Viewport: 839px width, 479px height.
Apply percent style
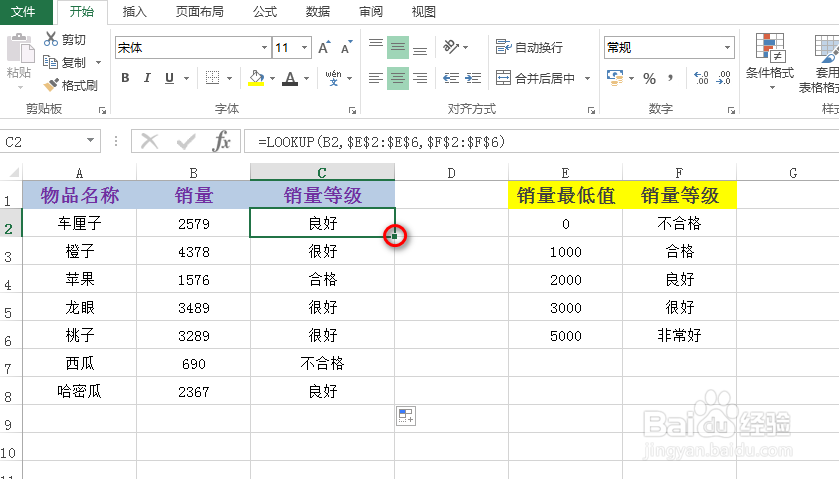(650, 78)
